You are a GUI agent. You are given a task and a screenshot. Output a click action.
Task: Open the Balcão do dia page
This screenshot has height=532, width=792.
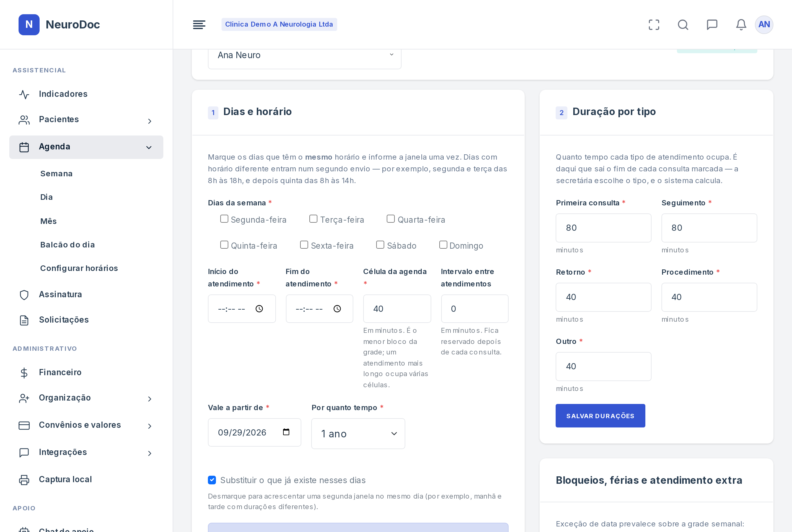(x=67, y=245)
